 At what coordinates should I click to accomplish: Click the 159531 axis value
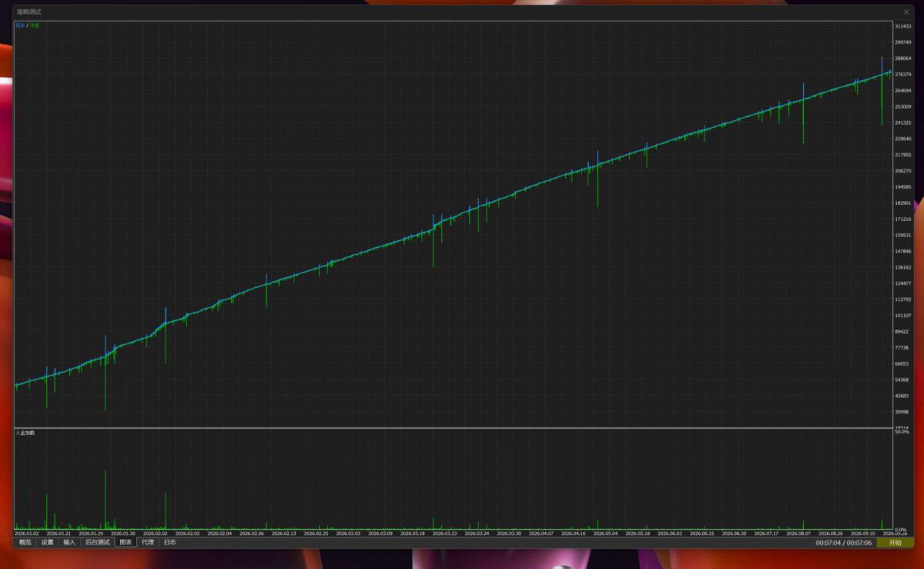click(903, 235)
